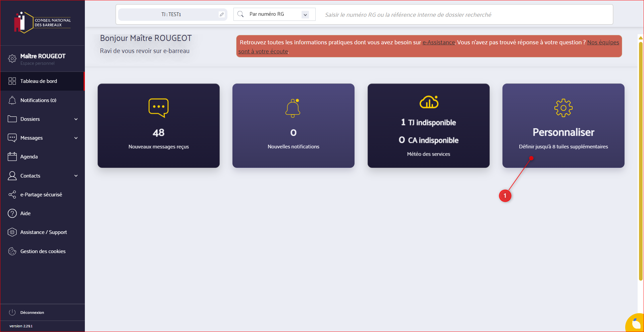Click the bell icon on notifications tile
Image resolution: width=644 pixels, height=332 pixels.
pos(293,108)
